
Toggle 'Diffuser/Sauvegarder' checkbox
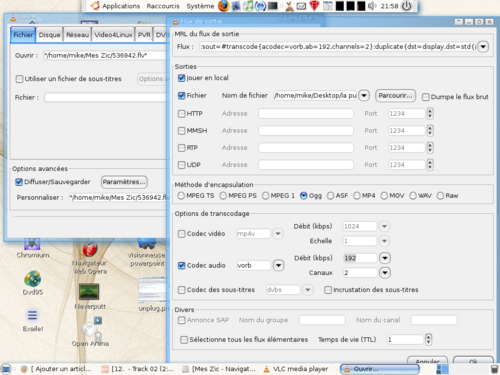pyautogui.click(x=19, y=182)
